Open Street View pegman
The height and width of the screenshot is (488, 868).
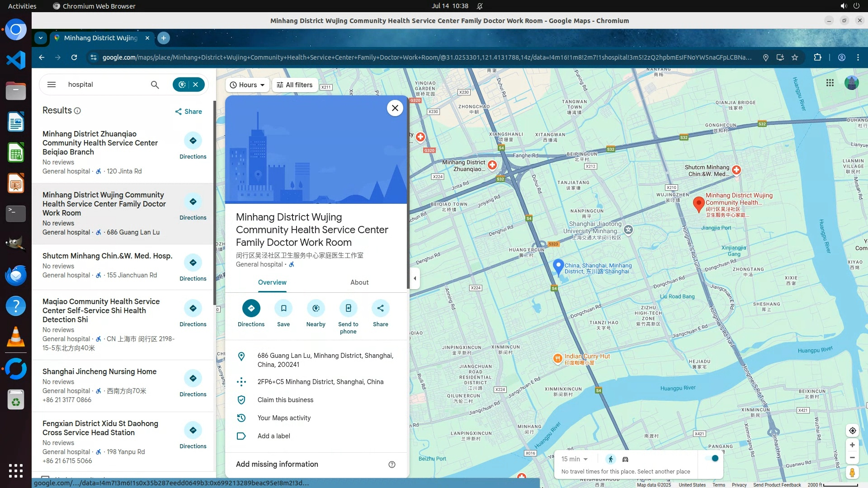pos(852,472)
